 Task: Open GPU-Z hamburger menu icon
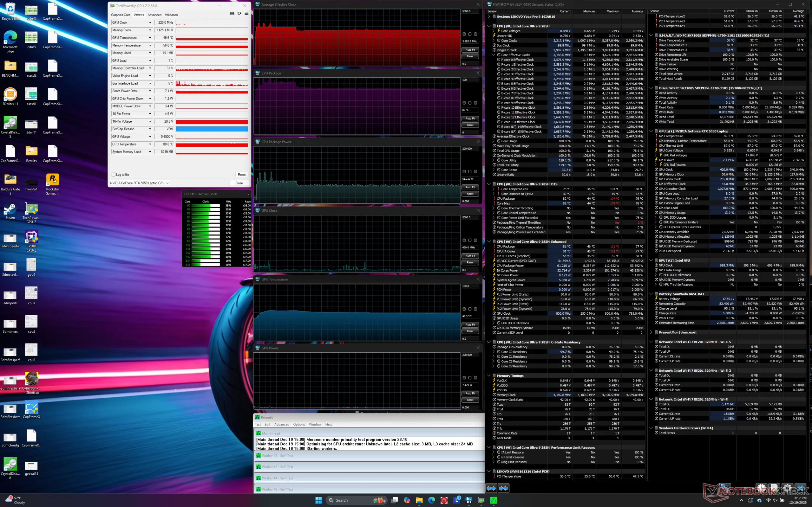click(247, 13)
